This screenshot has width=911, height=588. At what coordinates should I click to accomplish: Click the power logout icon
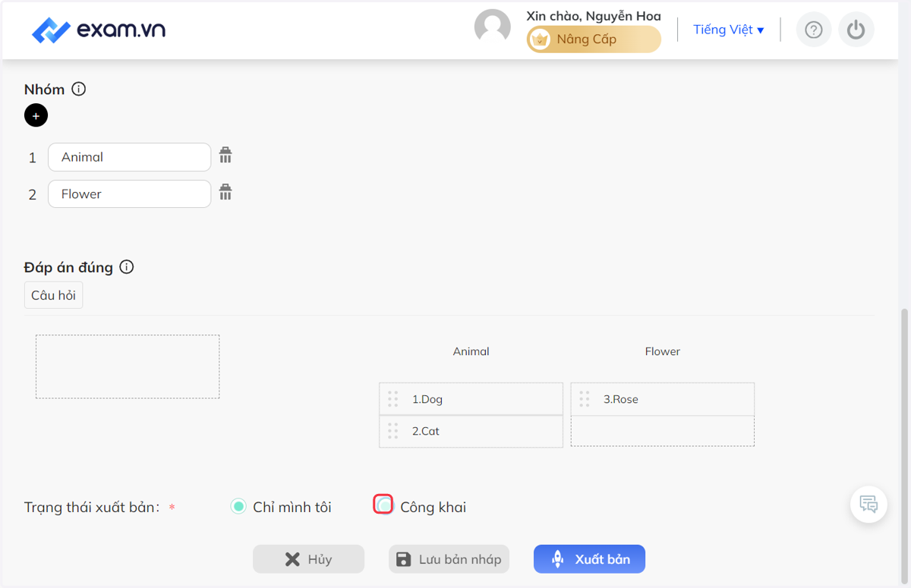click(x=856, y=30)
